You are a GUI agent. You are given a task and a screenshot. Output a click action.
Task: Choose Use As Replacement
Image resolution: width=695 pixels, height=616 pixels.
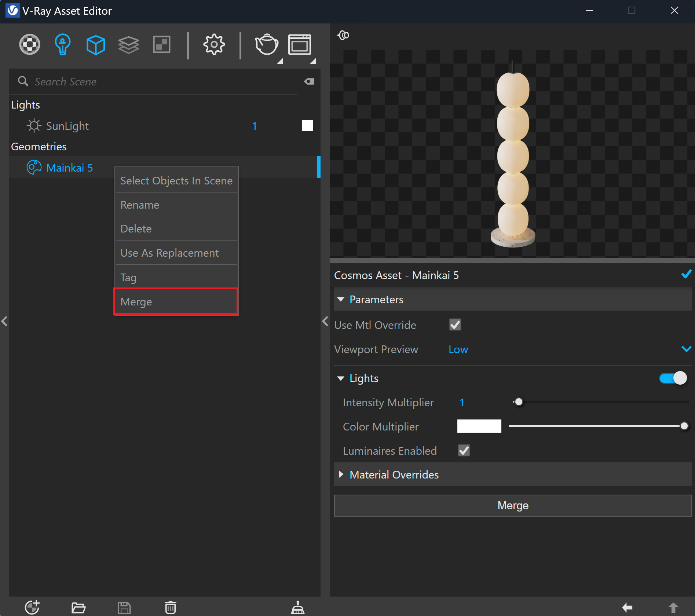(x=176, y=253)
